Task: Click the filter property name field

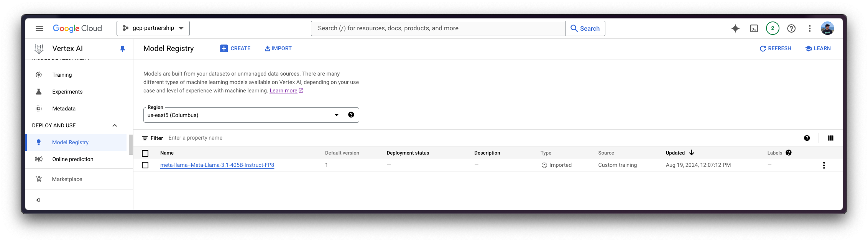Action: [x=196, y=138]
